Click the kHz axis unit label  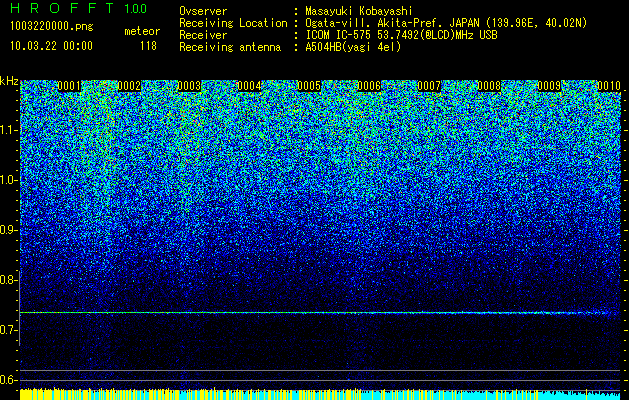click(x=9, y=81)
